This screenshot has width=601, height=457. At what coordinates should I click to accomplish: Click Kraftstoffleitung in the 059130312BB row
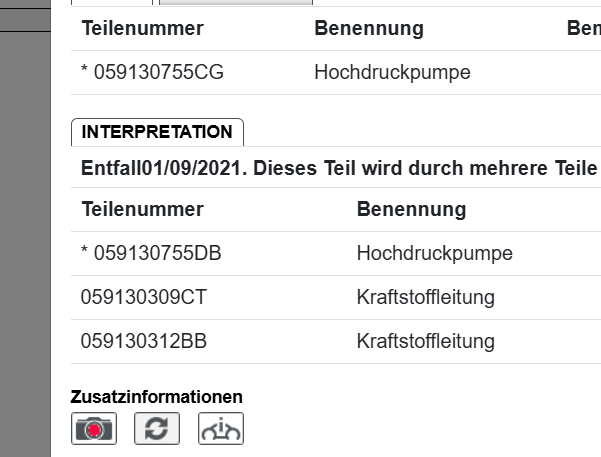(425, 342)
